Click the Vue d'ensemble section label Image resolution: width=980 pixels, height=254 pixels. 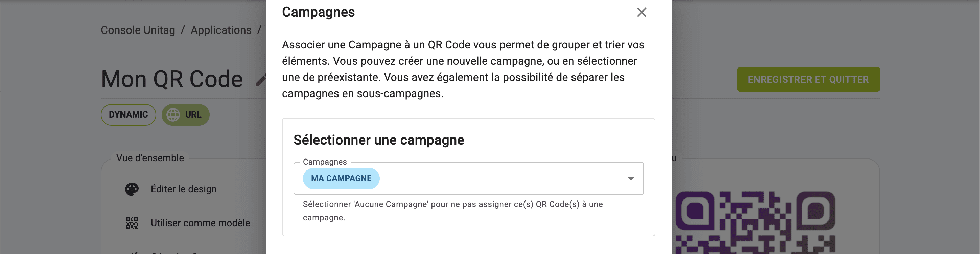pos(150,158)
